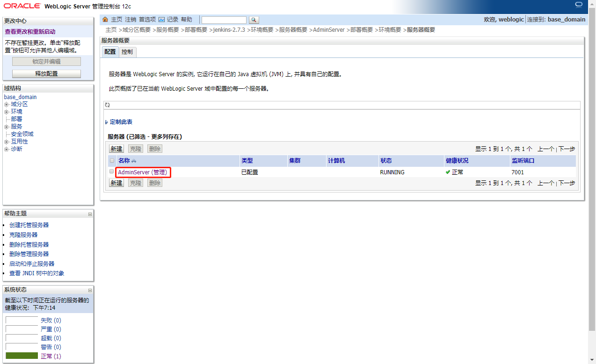Click the 释放配置 button
Image resolution: width=596 pixels, height=364 pixels.
tap(46, 74)
